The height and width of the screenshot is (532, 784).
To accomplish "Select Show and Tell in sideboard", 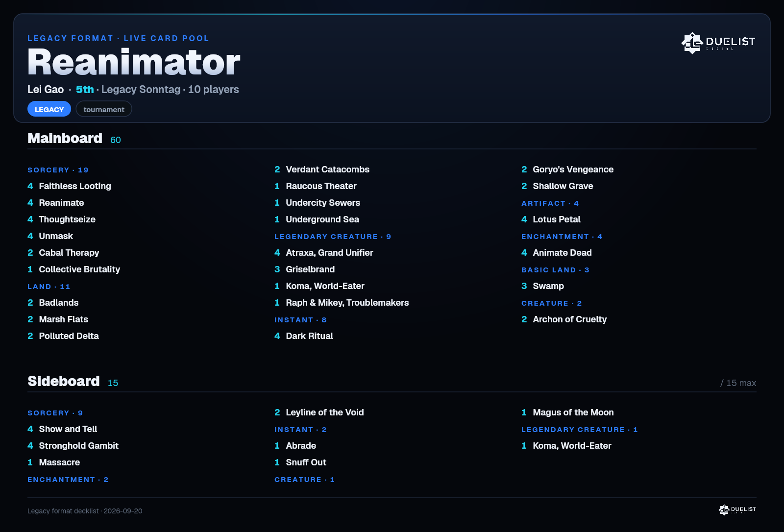I will [62, 429].
